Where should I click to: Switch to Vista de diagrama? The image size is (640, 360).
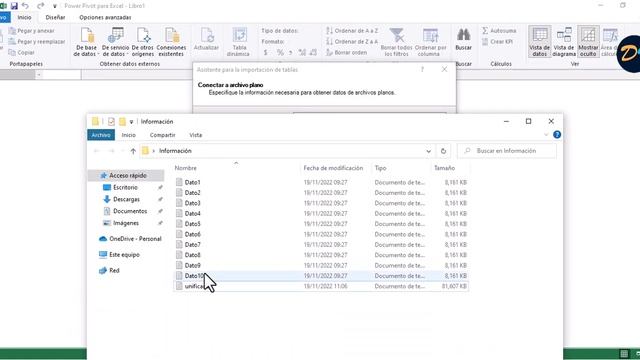point(564,41)
